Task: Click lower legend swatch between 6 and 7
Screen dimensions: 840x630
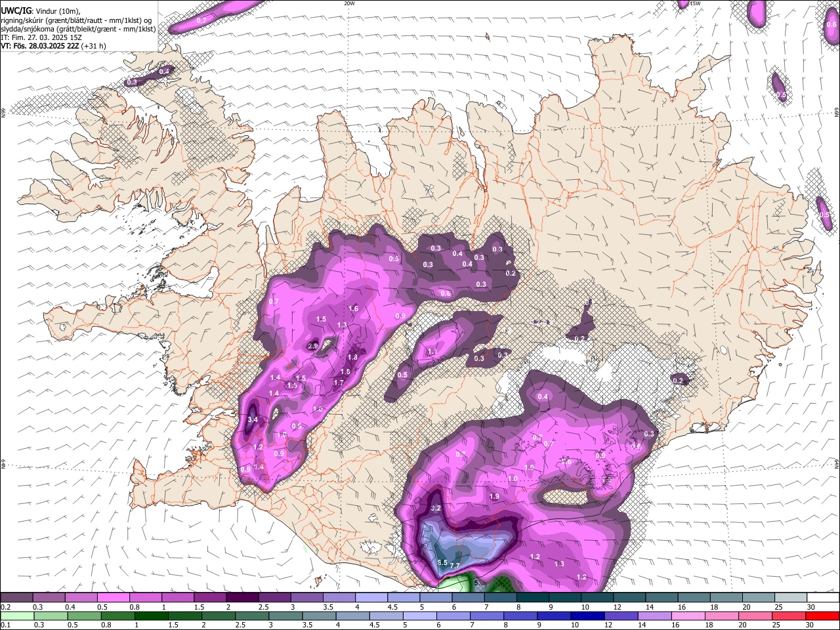Action: pos(453,616)
